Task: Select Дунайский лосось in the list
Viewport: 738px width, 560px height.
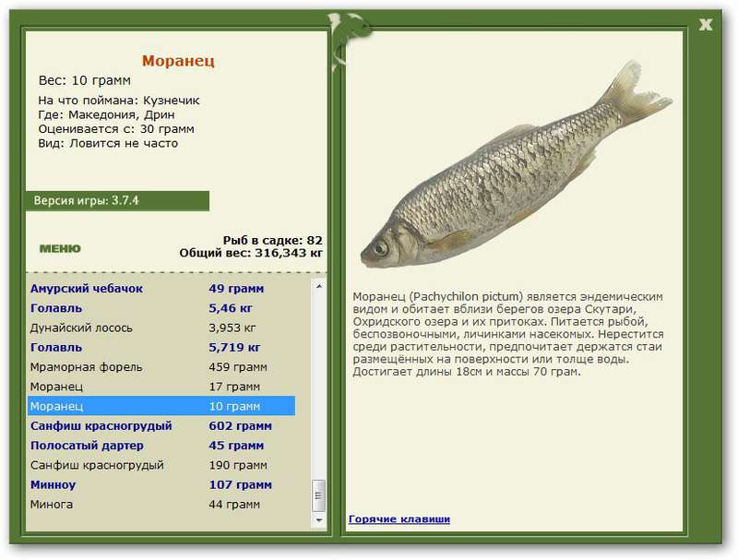Action: pyautogui.click(x=81, y=328)
